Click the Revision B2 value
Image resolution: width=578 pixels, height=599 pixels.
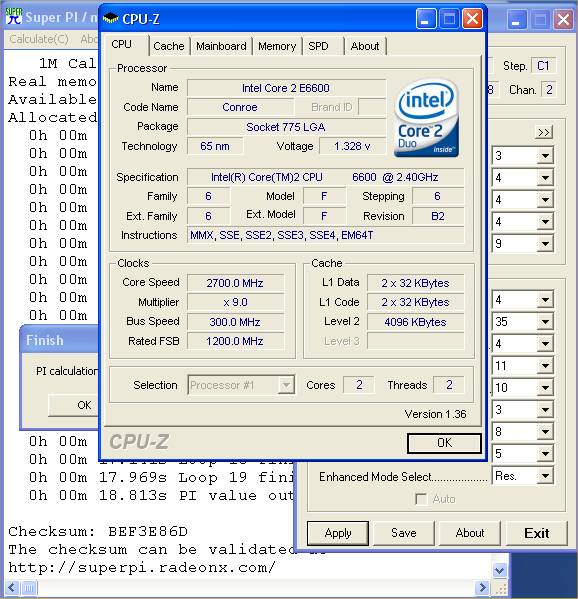coord(438,216)
